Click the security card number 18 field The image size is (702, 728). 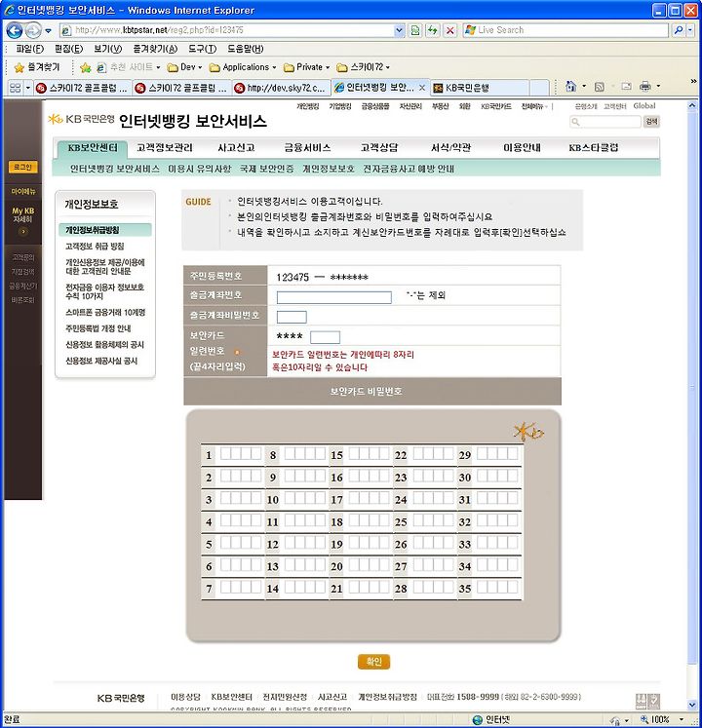369,520
